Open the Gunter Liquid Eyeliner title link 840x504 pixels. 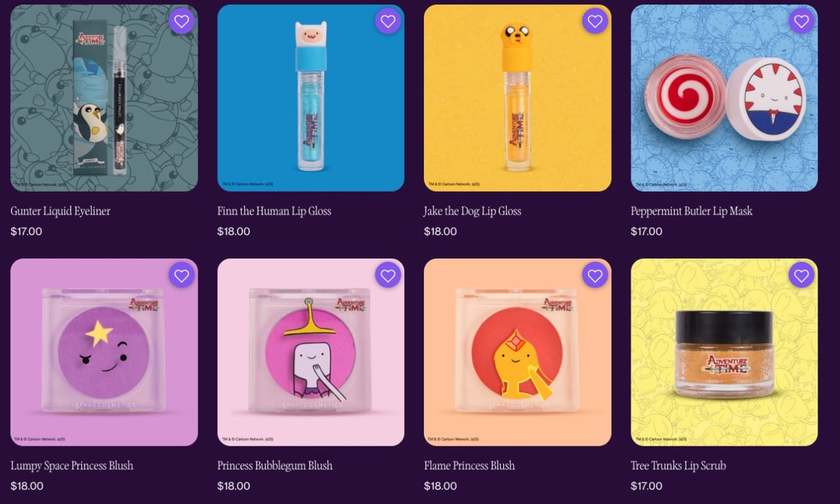[61, 211]
